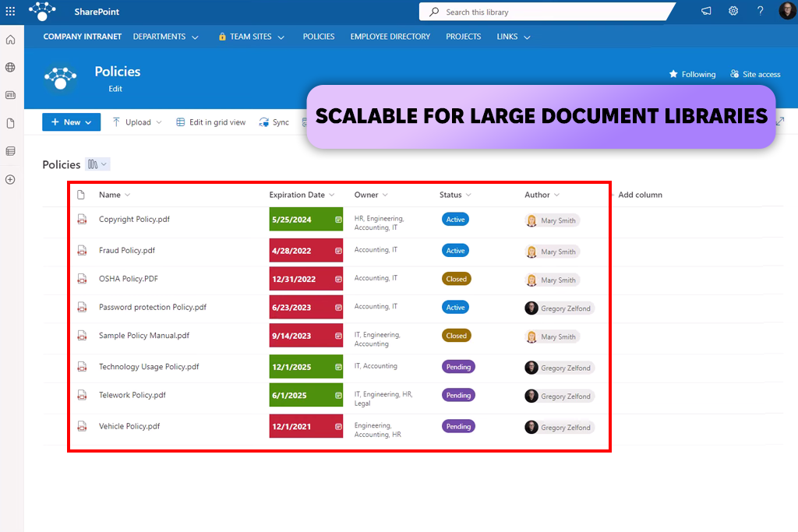Viewport: 798px width, 532px height.
Task: Click Pending status pill for Telework Policy
Action: 458,395
